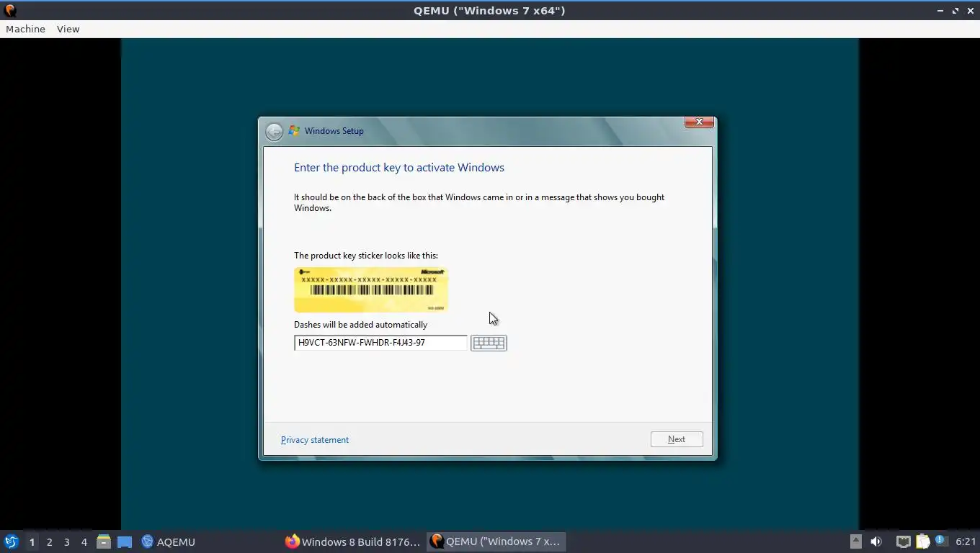Viewport: 980px width, 553px height.
Task: Close the Windows Setup dialog
Action: tap(699, 122)
